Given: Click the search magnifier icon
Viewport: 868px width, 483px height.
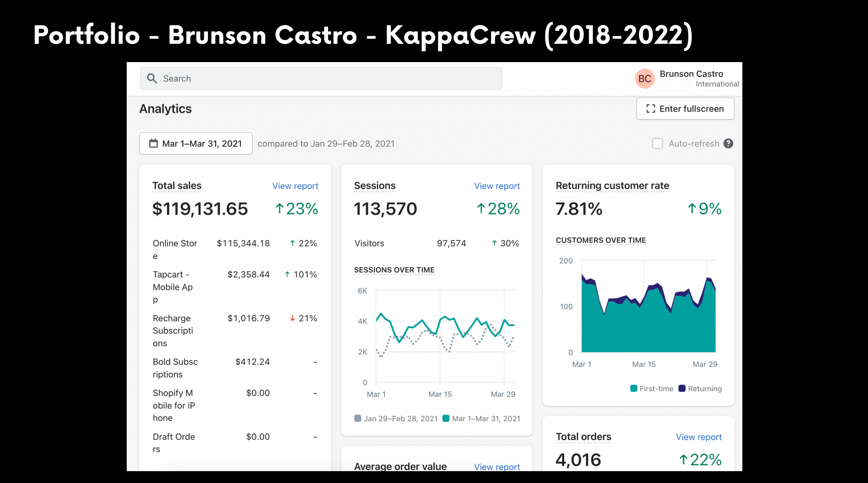Looking at the screenshot, I should (152, 79).
